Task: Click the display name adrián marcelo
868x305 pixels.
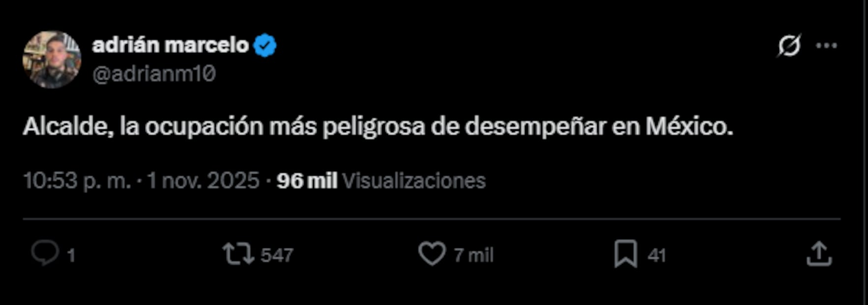Action: tap(171, 45)
